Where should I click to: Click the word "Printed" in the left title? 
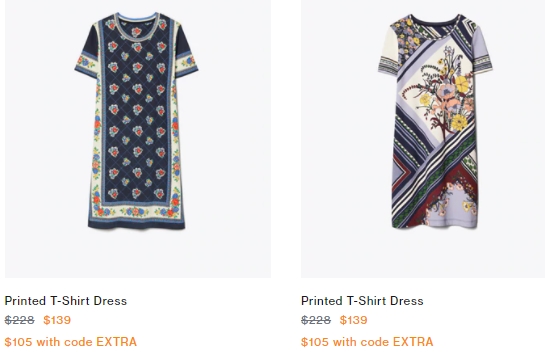[x=25, y=301]
